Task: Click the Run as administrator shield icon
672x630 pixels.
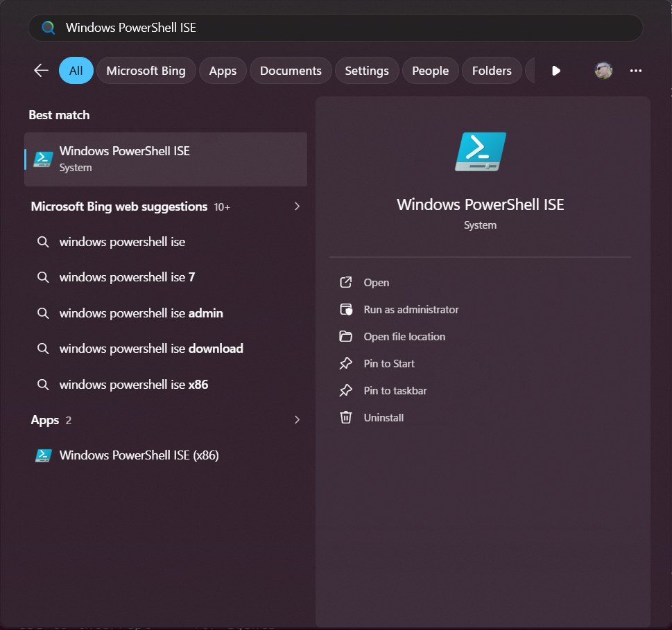Action: click(x=346, y=309)
